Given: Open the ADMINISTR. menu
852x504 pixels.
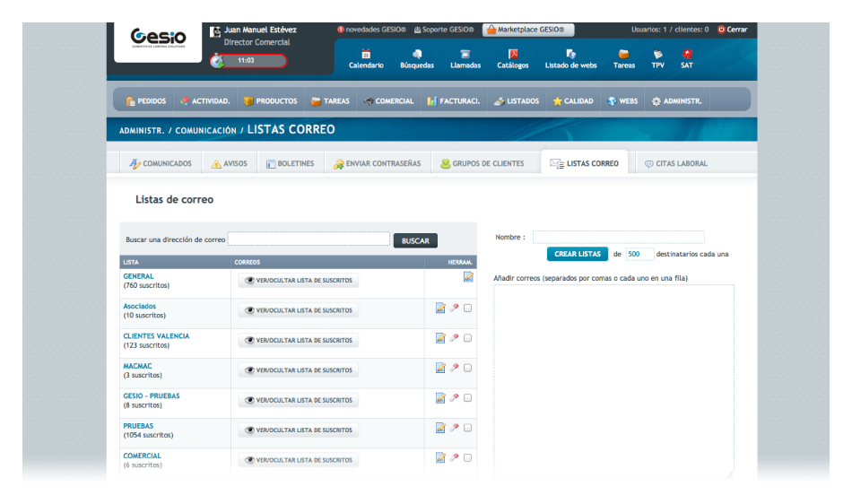Looking at the screenshot, I should 676,101.
